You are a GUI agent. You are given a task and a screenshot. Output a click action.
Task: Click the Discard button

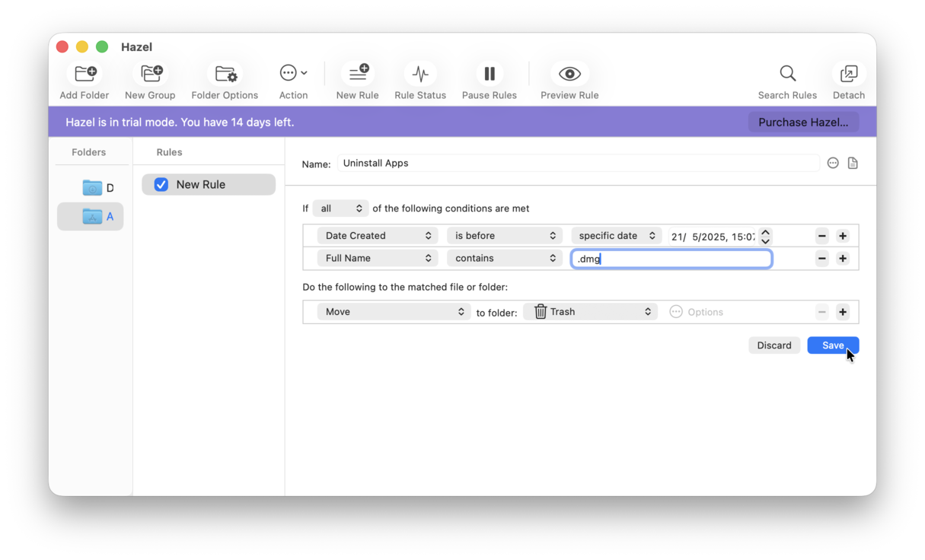(x=774, y=345)
